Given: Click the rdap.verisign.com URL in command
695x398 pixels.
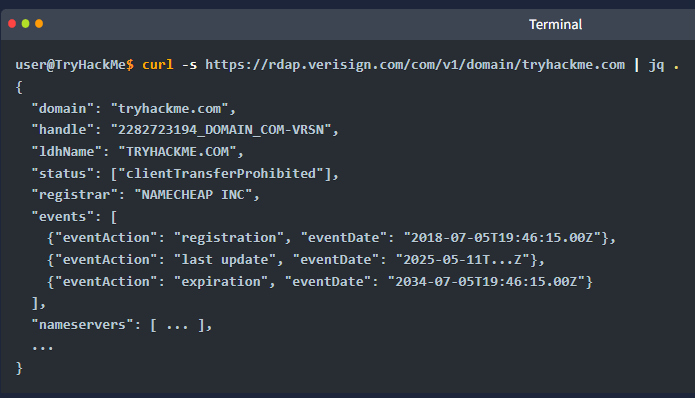Looking at the screenshot, I should [x=415, y=65].
